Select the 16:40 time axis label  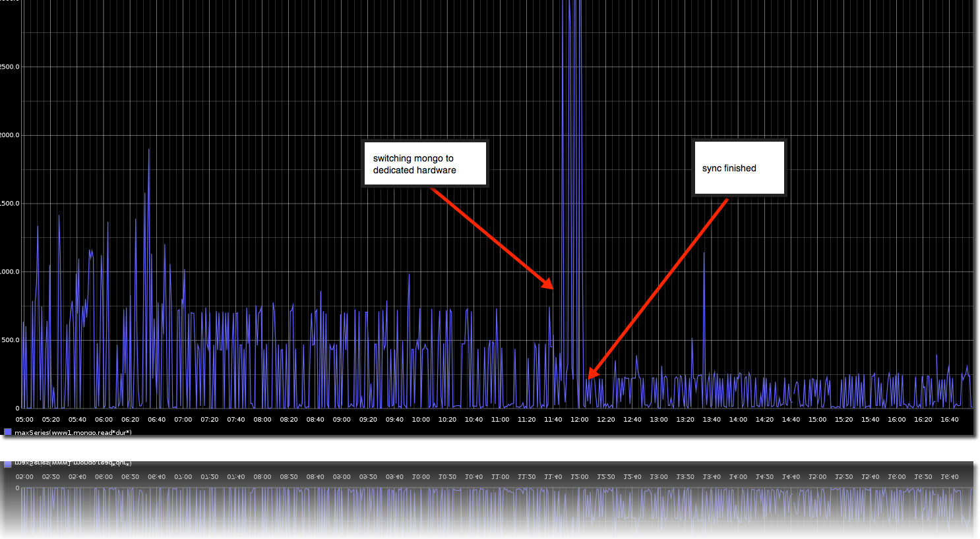[949, 420]
